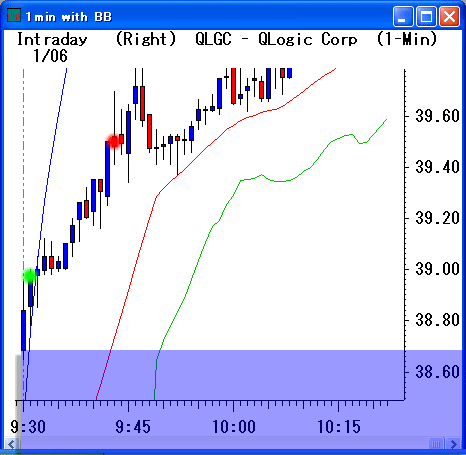Click the 39.60 price axis label
The width and height of the screenshot is (466, 455).
coord(437,116)
